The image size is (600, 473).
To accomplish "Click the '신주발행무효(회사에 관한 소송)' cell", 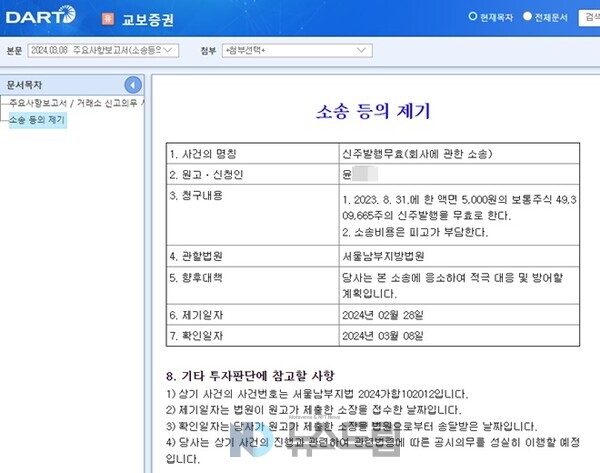I will pos(459,154).
